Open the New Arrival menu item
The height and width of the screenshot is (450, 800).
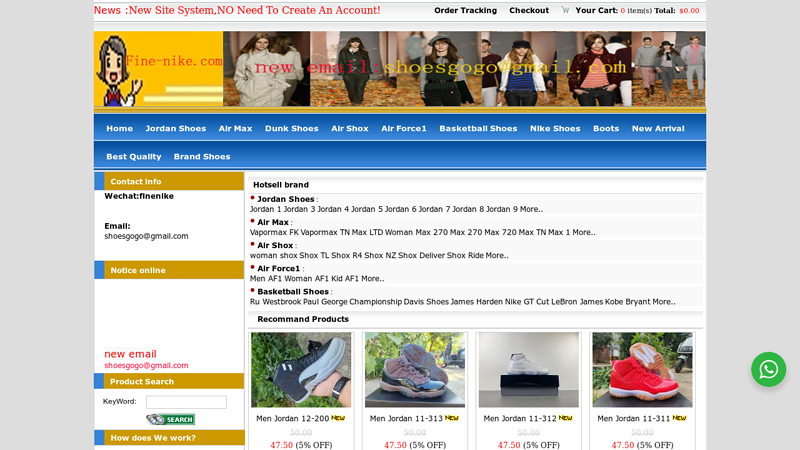[x=658, y=129]
